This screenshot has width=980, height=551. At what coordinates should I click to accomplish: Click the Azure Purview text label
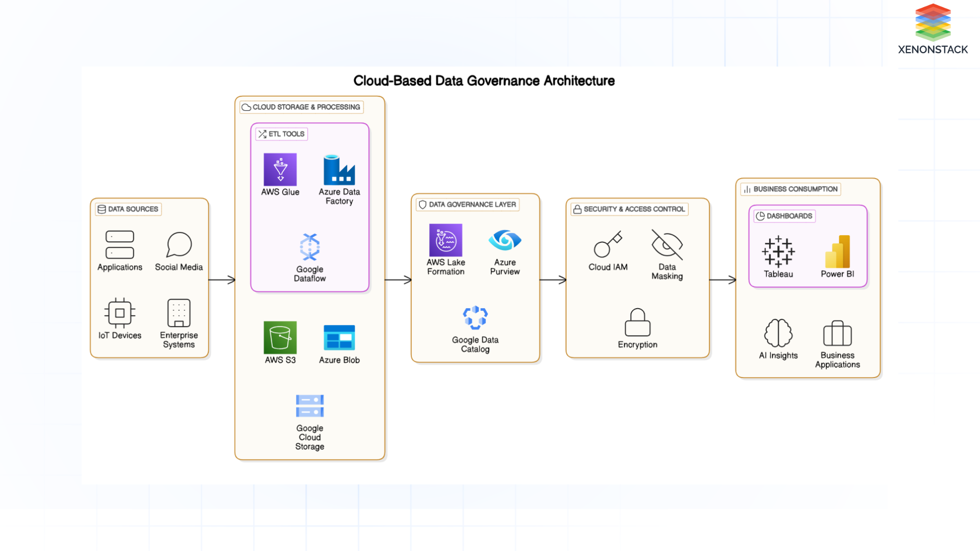pyautogui.click(x=505, y=267)
